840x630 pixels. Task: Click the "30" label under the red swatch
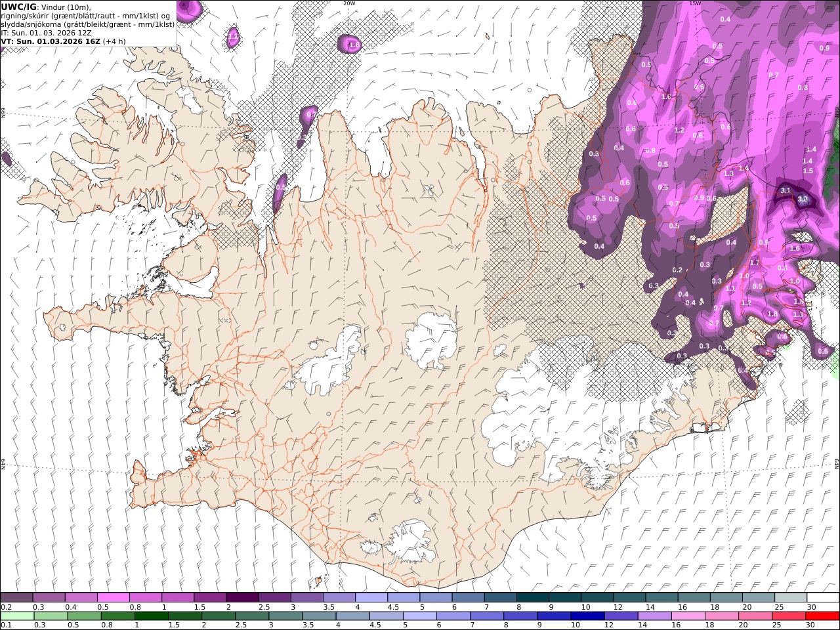[x=810, y=625]
